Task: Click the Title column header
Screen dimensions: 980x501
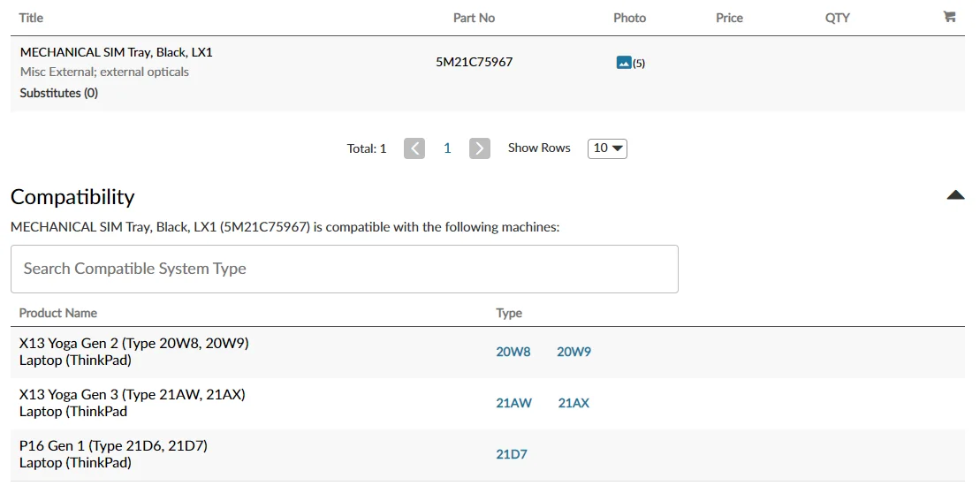Action: 31,18
